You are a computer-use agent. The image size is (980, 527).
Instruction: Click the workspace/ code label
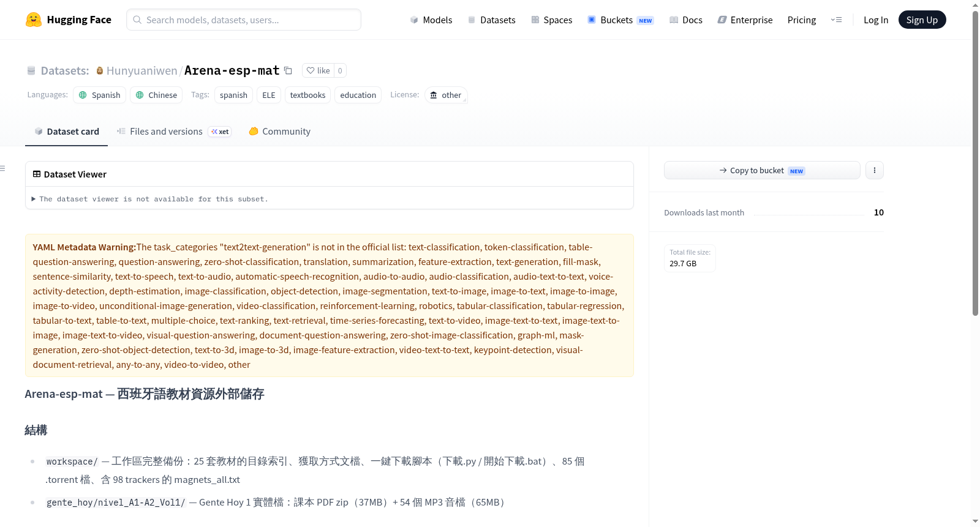click(72, 462)
